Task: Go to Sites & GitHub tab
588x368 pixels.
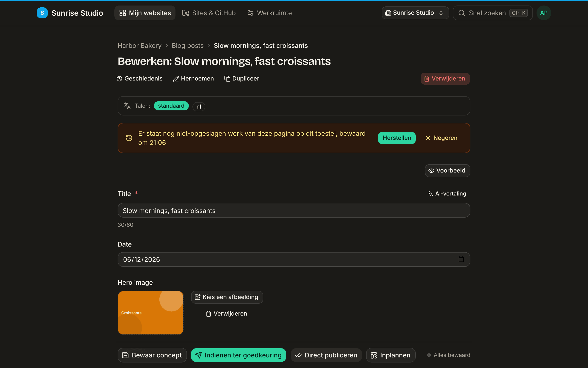Action: (209, 13)
